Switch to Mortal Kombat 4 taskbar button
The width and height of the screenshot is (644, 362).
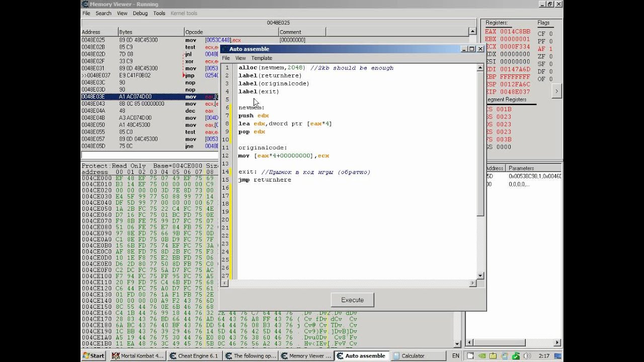[137, 355]
